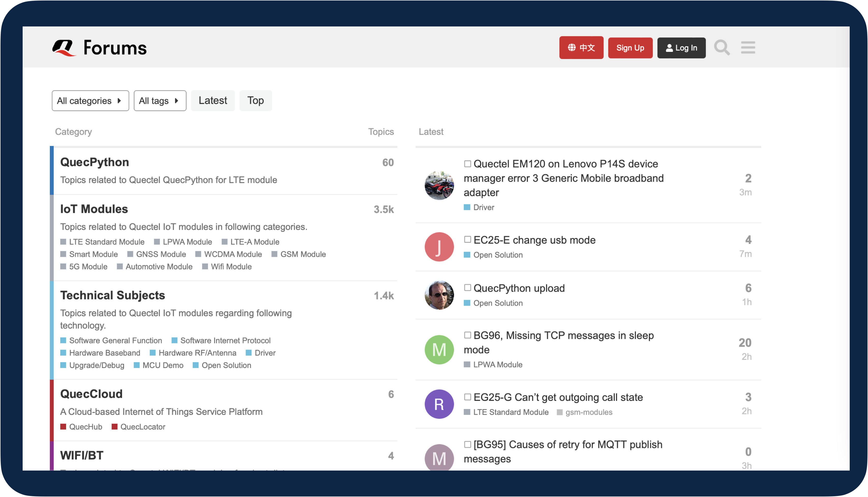Screen dimensions: 868x497
Task: Open the hamburger menu icon
Action: pyautogui.click(x=748, y=48)
